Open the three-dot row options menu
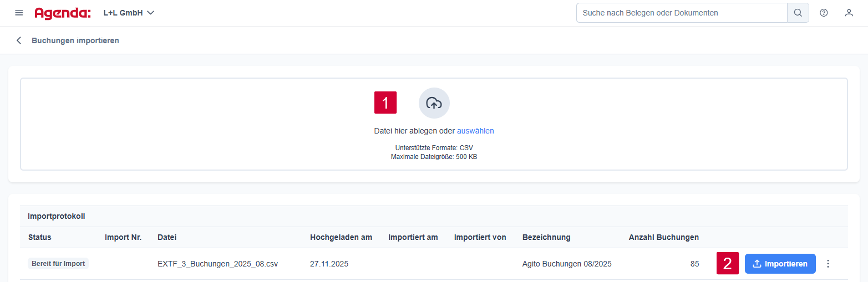The width and height of the screenshot is (868, 282). click(828, 264)
